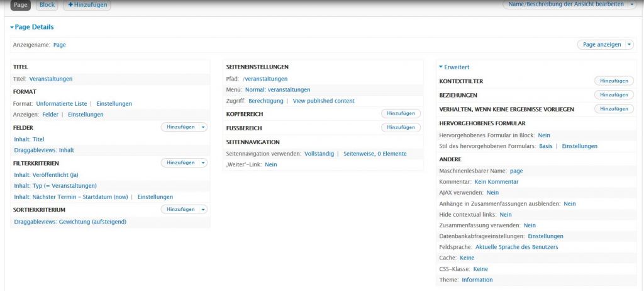Viewport: 644px width, 291px height.
Task: Open Sortierkriterium Hinzufügen dropdown arrow
Action: [x=203, y=209]
